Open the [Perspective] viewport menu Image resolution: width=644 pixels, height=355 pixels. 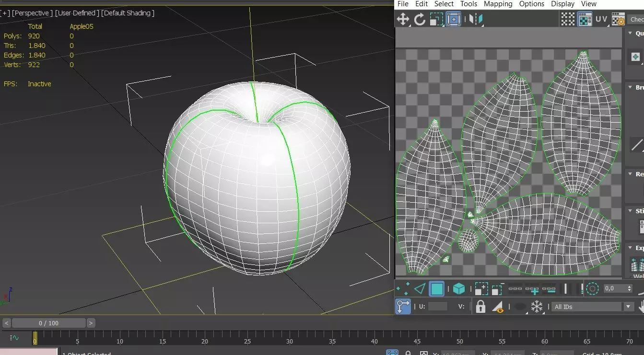pos(33,13)
